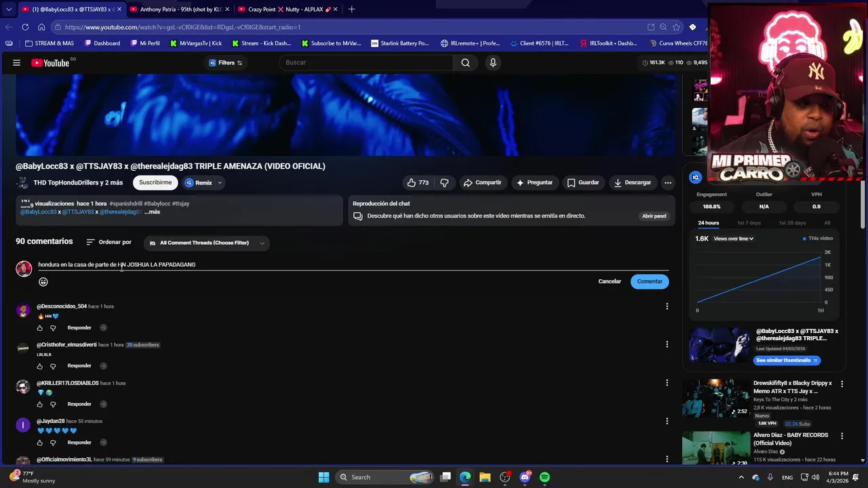Open the Preguntar AI ask feature
Screen dimensions: 868x488
coord(534,182)
